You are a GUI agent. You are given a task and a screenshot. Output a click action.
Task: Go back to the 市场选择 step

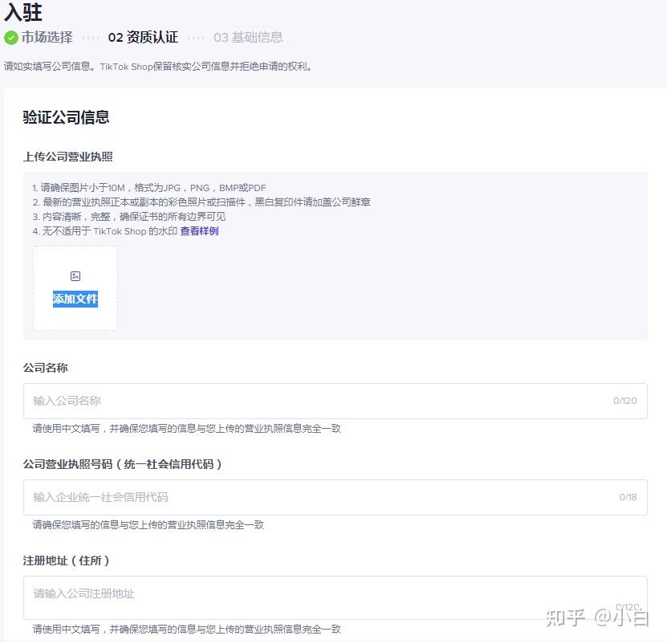pyautogui.click(x=47, y=38)
